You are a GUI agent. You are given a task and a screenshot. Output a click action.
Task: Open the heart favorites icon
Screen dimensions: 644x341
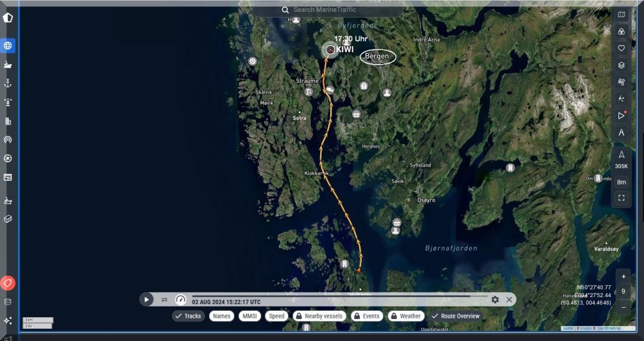coord(621,48)
